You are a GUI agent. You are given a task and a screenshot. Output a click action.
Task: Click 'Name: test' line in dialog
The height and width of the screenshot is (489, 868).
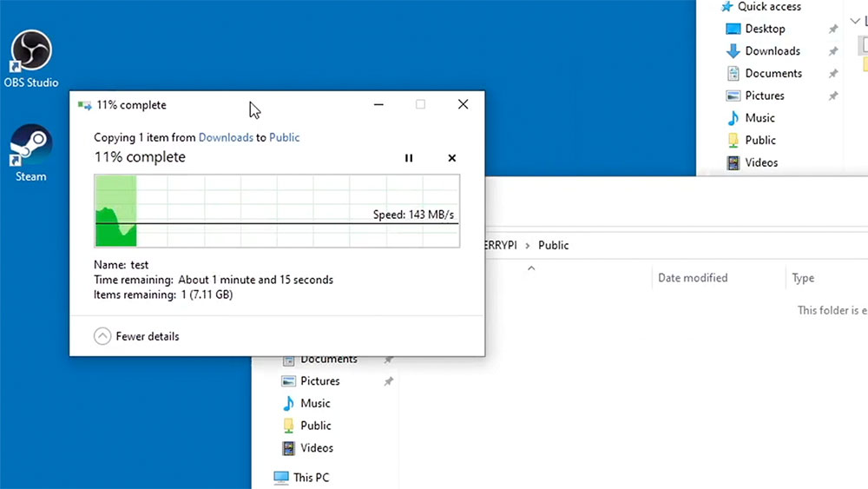click(121, 265)
